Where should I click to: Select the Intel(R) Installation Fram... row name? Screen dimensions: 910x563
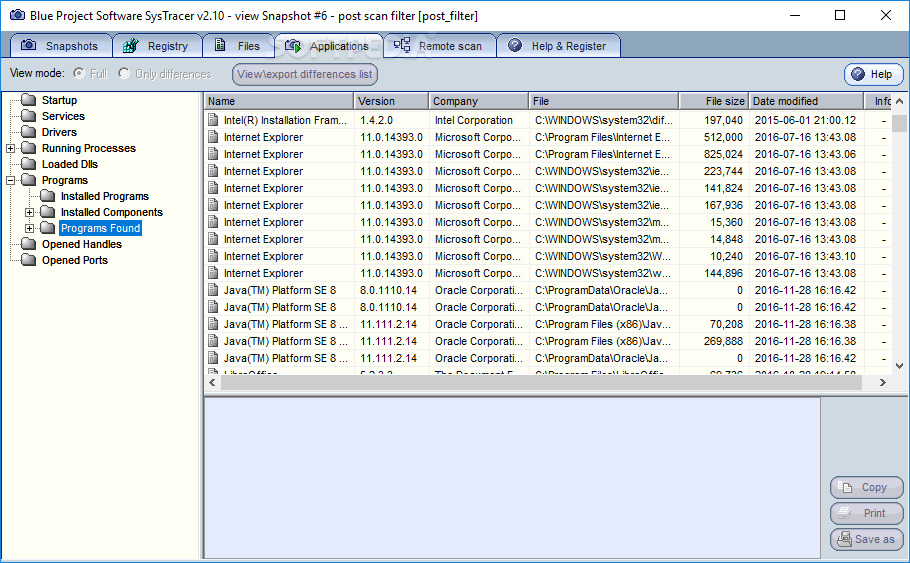point(285,120)
